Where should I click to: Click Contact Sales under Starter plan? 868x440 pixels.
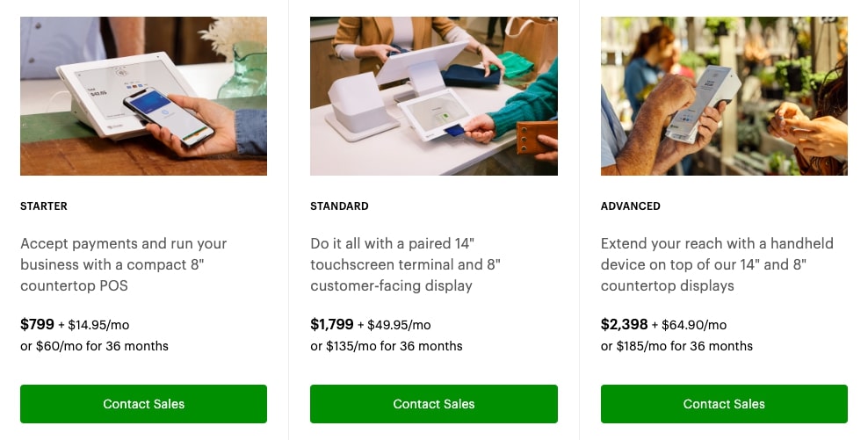(143, 403)
